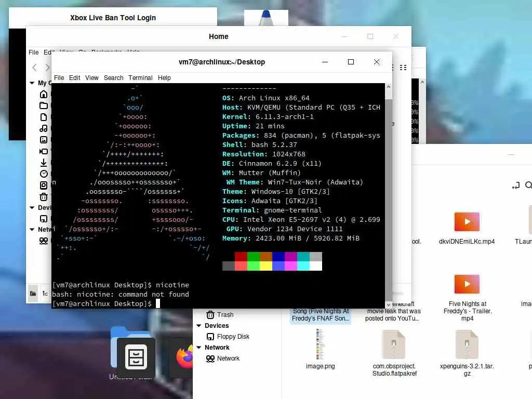Select xpenguins-3.2.1.tar.gz archive
Screen dimensions: 532x399
coord(467,353)
